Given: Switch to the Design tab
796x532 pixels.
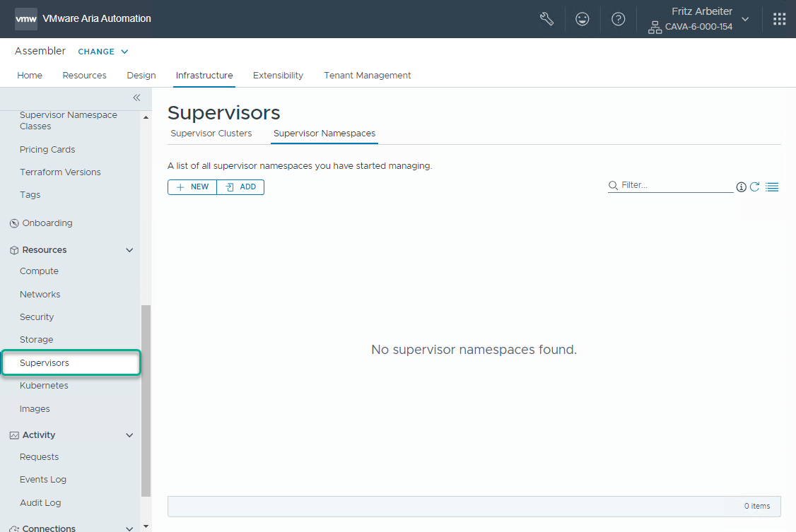Looking at the screenshot, I should point(141,75).
